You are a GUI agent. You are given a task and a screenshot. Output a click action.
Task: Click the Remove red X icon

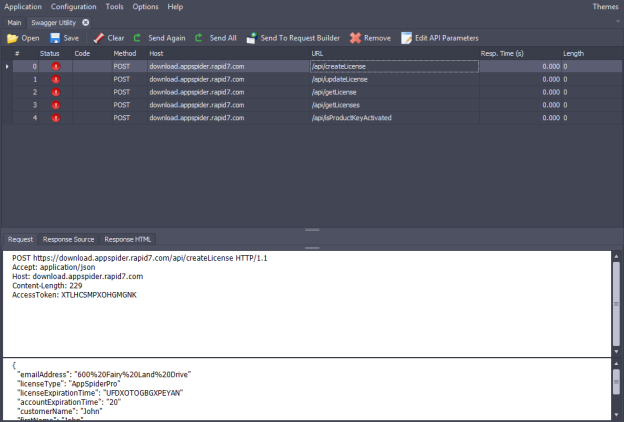[355, 38]
